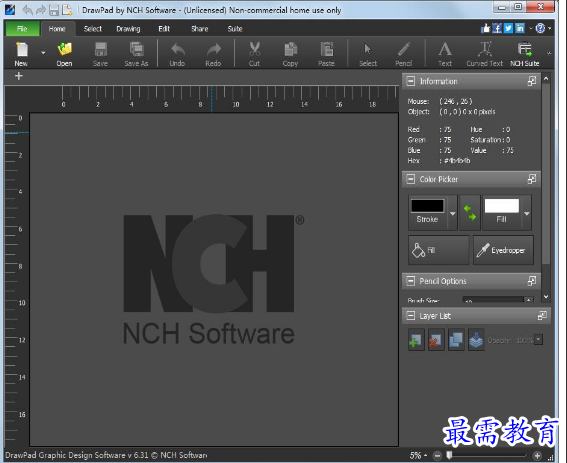Collapse the Information panel
567x463 pixels.
(411, 81)
